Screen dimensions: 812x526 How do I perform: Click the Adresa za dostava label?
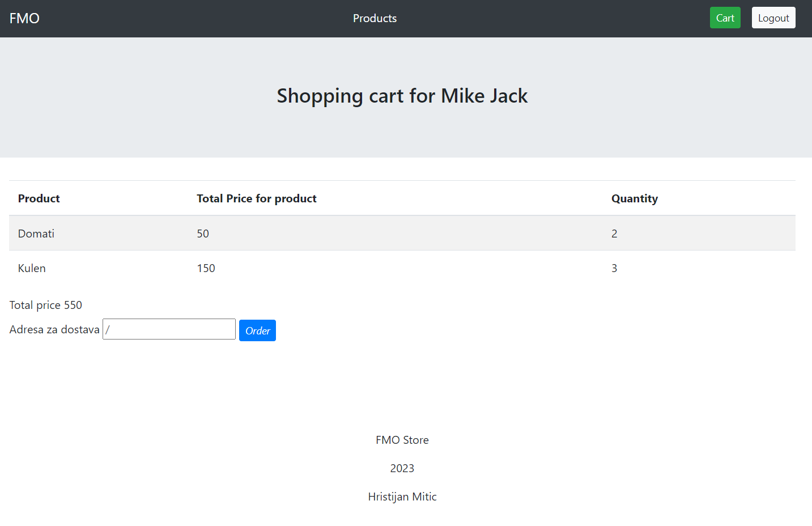(x=54, y=329)
